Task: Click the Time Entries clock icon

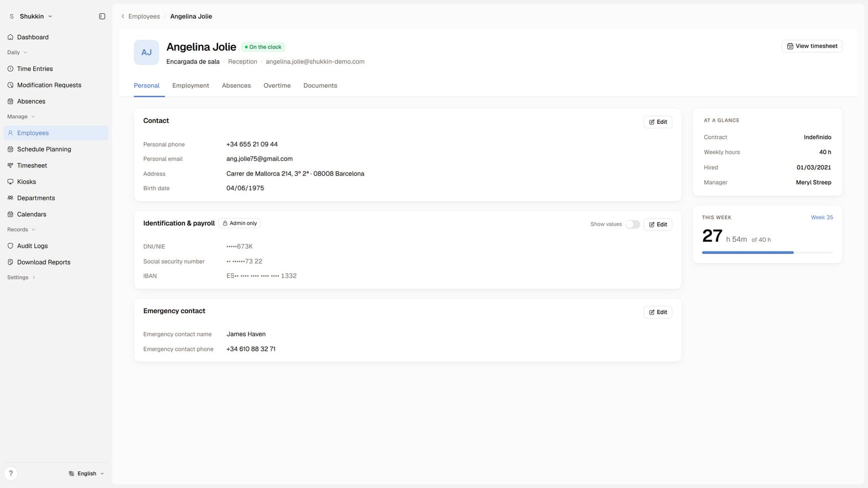Action: click(x=11, y=69)
